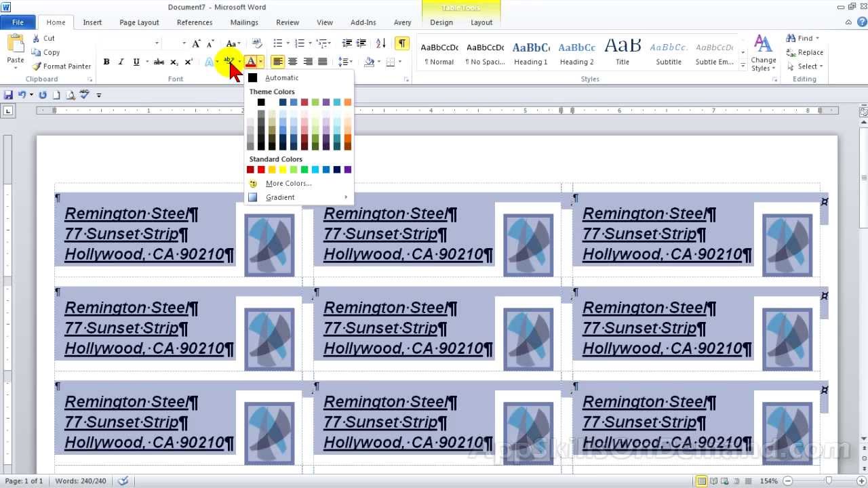Open the font name dropdown
This screenshot has width=868, height=488.
[157, 43]
